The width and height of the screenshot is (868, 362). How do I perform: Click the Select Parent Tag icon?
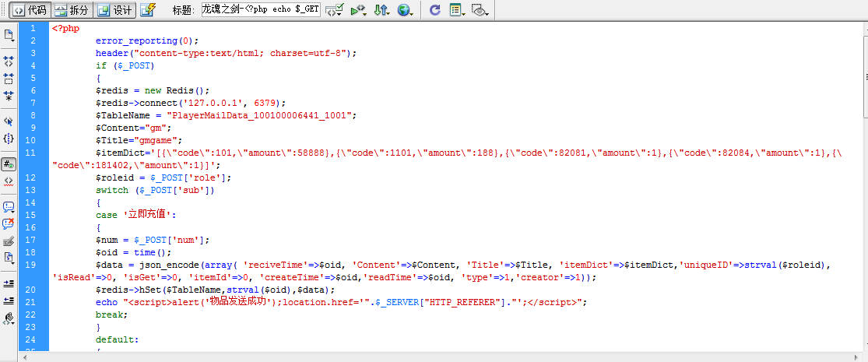9,121
